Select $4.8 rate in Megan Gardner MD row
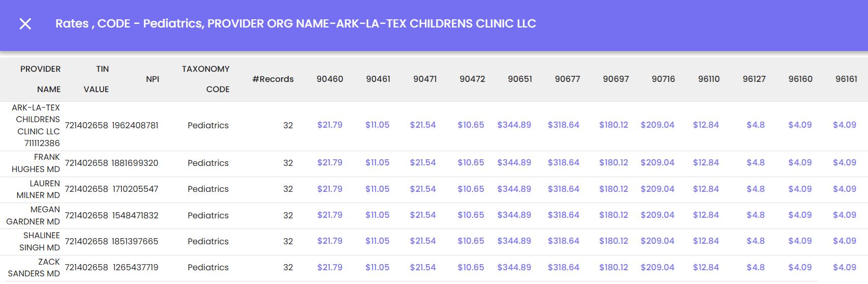The height and width of the screenshot is (284, 868). click(756, 215)
